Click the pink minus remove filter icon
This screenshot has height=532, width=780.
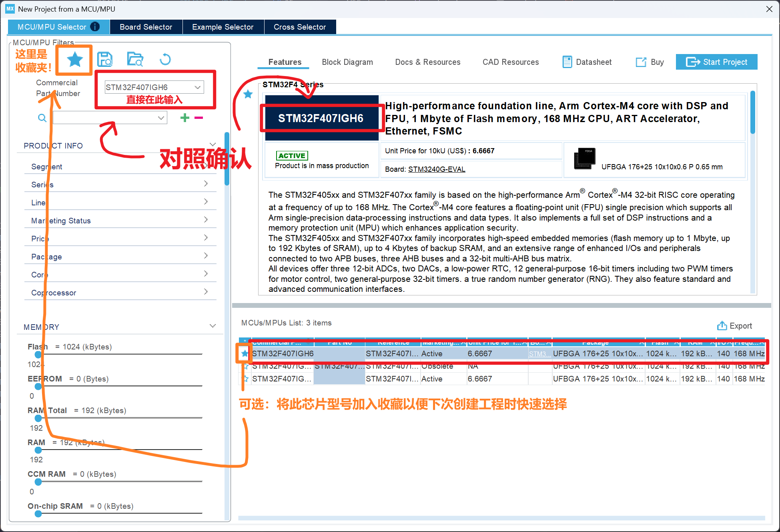click(x=199, y=118)
